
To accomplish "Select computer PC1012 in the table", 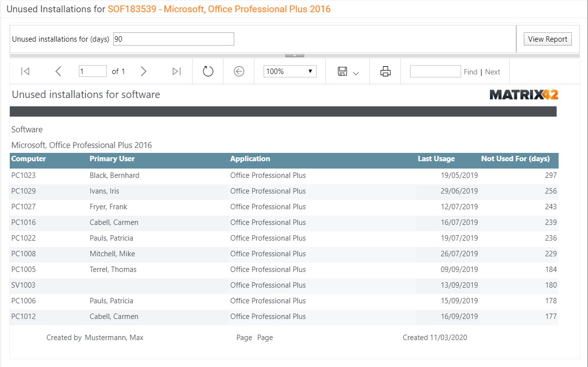I will [24, 317].
